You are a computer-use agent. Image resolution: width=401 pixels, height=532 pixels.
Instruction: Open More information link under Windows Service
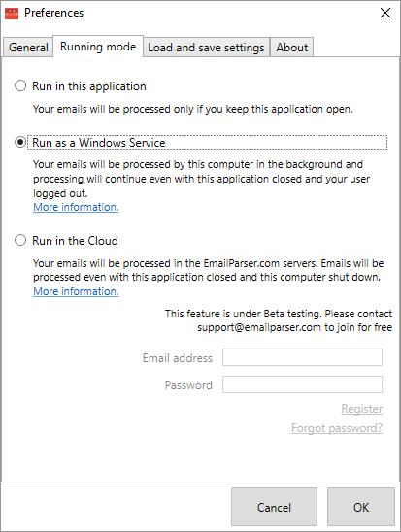click(x=76, y=207)
